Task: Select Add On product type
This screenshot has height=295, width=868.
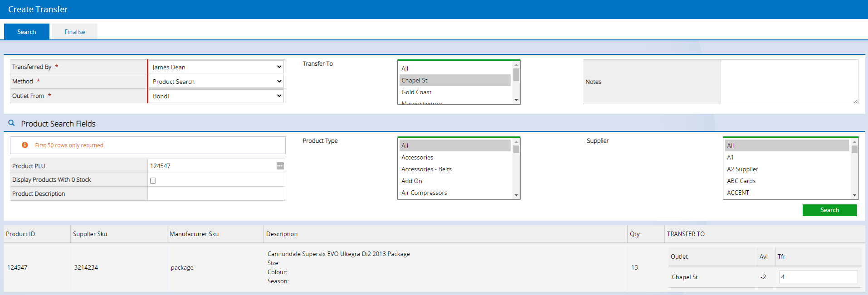Action: (x=455, y=181)
